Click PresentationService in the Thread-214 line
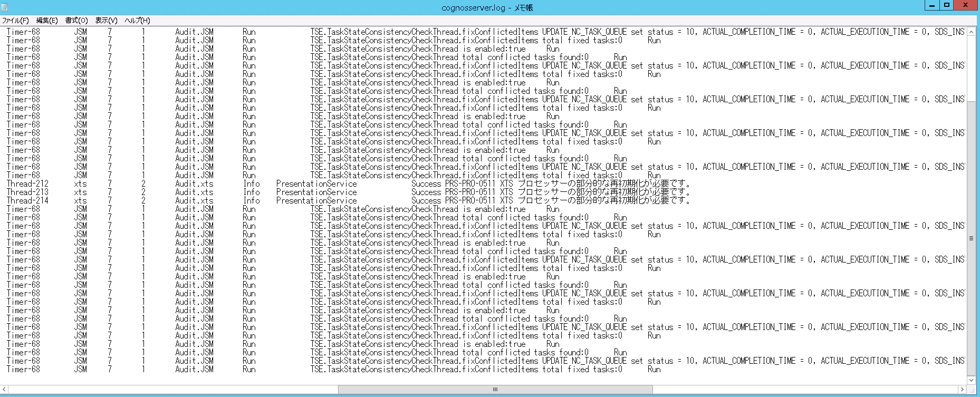 [x=316, y=201]
